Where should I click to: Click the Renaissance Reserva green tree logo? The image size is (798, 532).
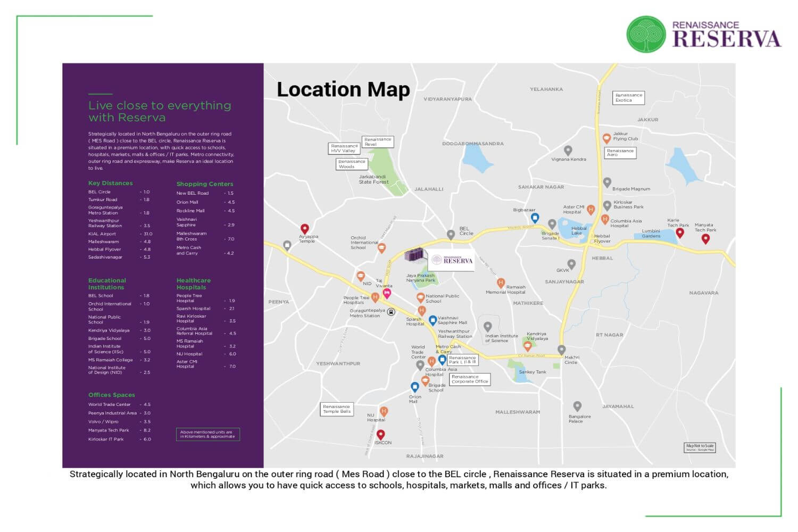point(646,34)
